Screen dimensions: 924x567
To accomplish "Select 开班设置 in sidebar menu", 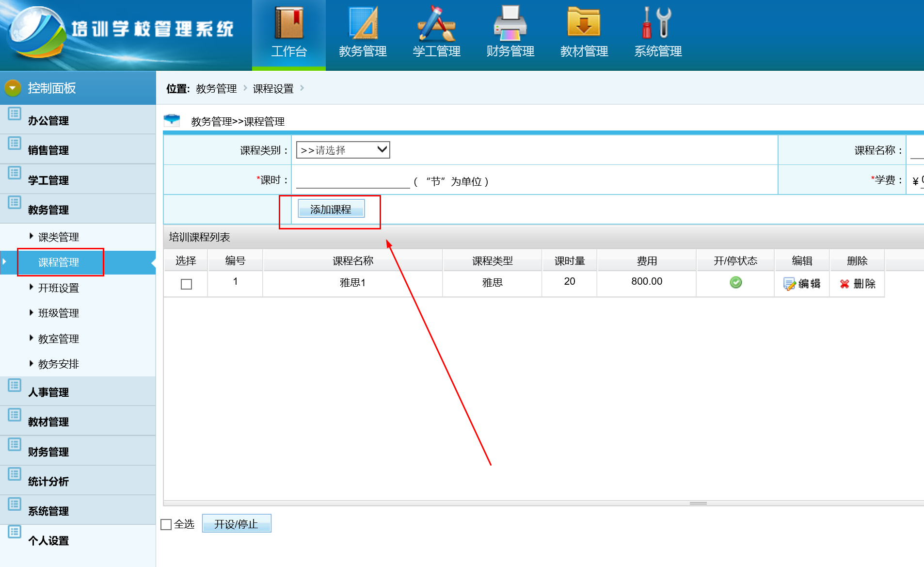I will coord(58,288).
